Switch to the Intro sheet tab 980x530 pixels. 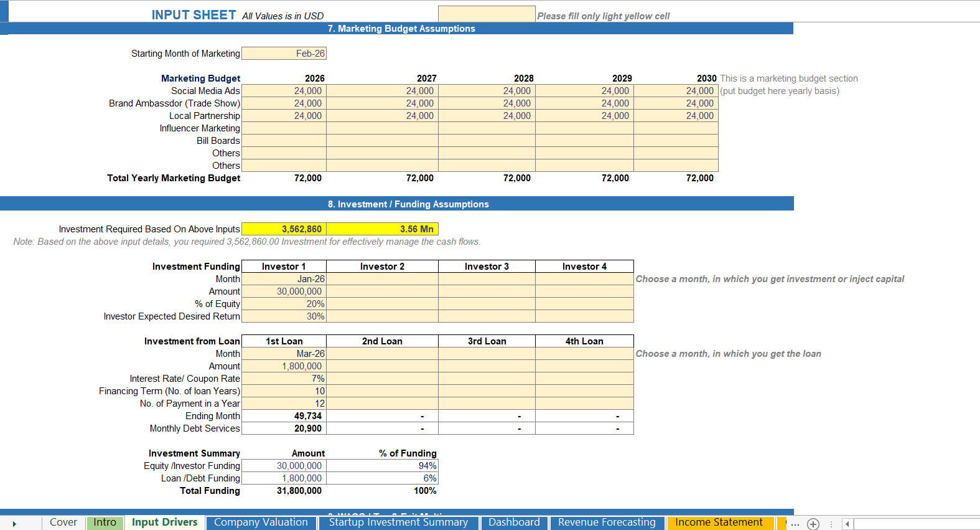(x=105, y=523)
